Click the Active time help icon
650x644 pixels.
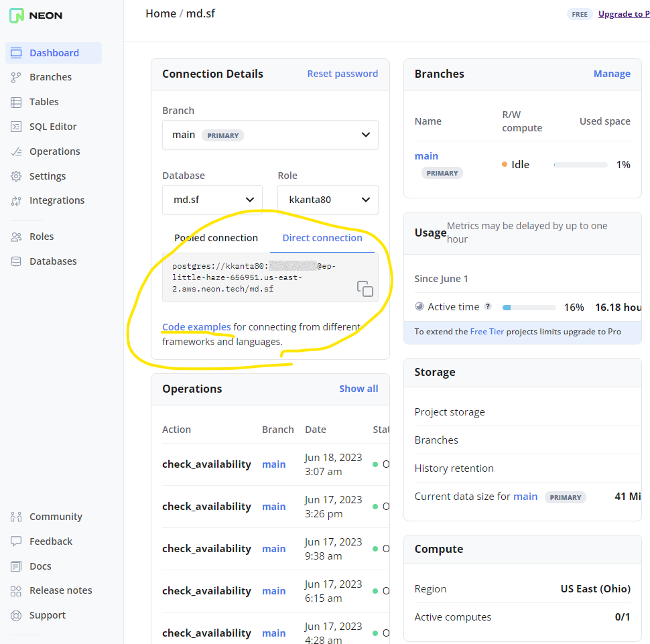pos(488,306)
